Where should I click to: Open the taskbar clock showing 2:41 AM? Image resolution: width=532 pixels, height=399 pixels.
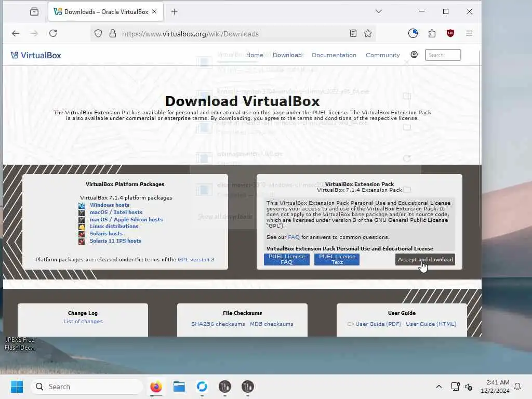point(495,387)
